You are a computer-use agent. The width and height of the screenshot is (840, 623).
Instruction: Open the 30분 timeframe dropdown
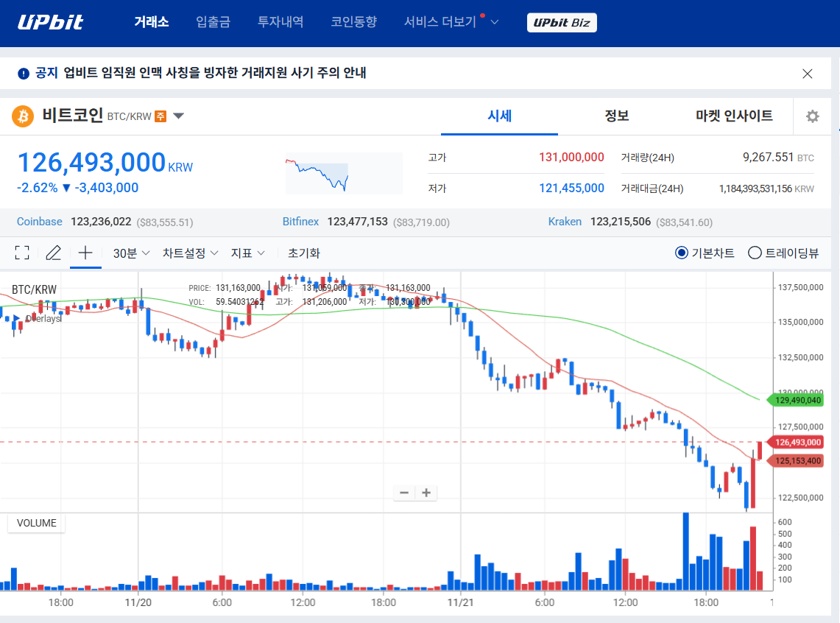[x=131, y=253]
